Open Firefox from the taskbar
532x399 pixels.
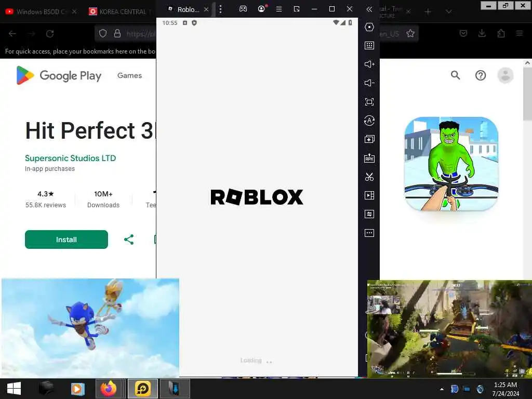[108, 389]
